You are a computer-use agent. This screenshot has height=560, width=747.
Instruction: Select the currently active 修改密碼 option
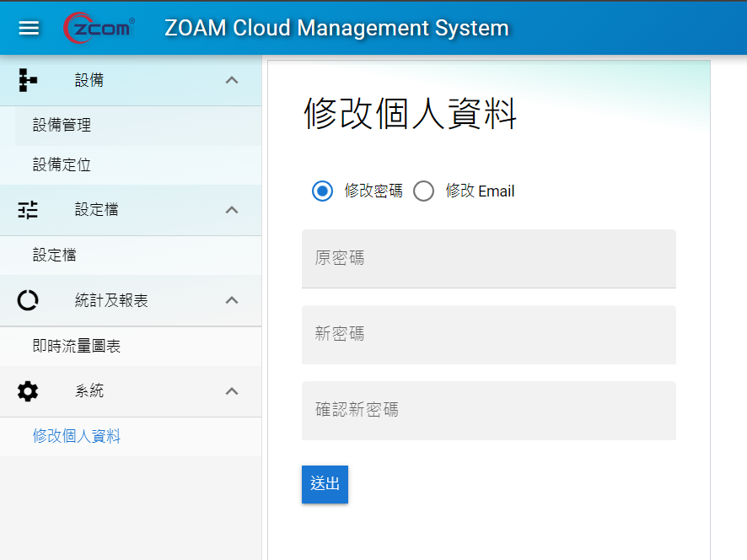coord(321,191)
